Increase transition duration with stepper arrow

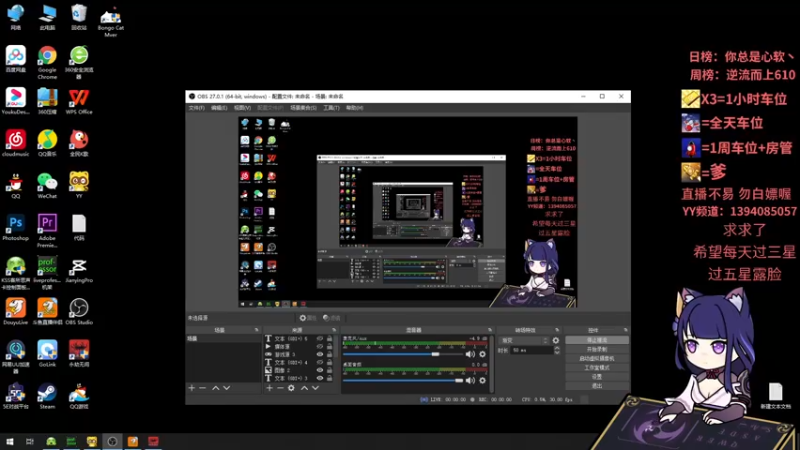pos(557,348)
